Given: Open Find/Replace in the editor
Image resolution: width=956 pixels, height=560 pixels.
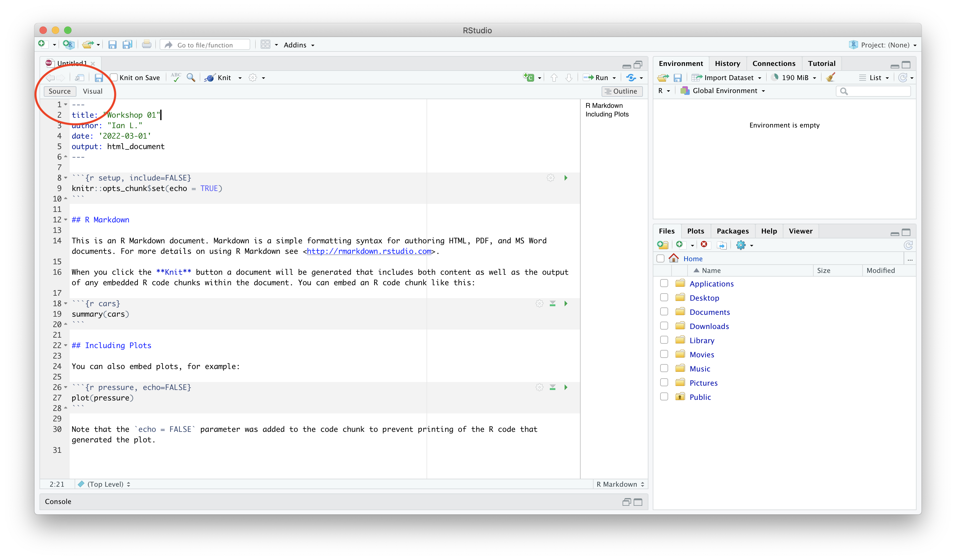Looking at the screenshot, I should click(191, 77).
